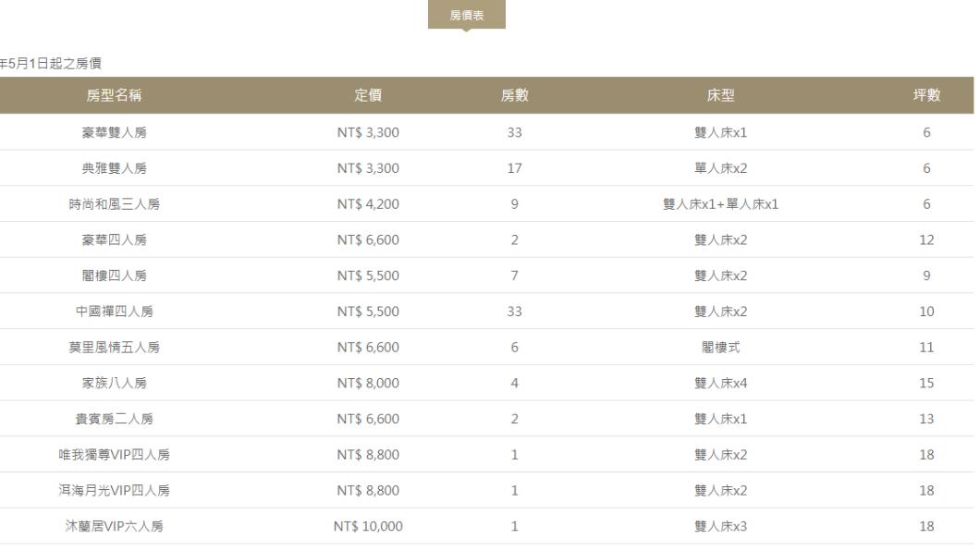
Task: Select the 家族八人房 room name
Action: (x=114, y=383)
